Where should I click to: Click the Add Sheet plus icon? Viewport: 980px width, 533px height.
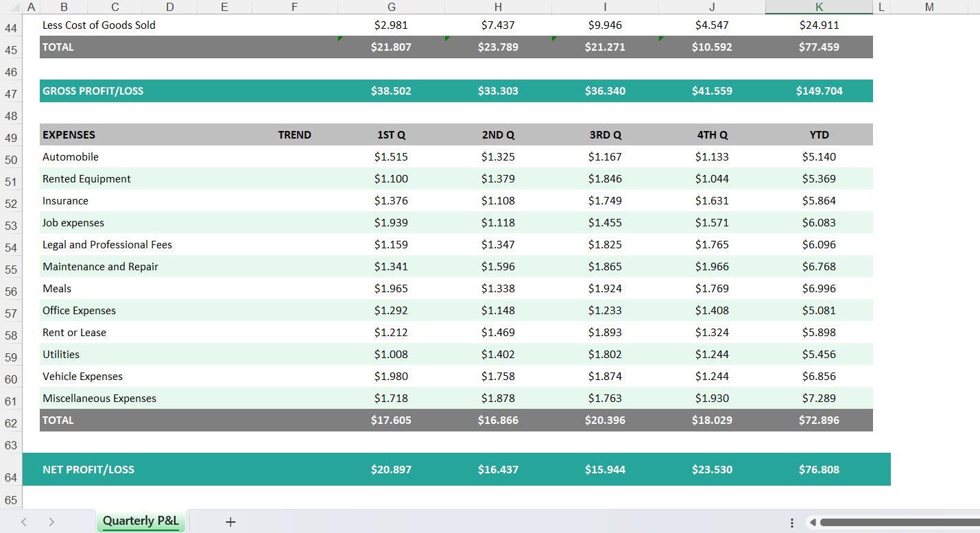coord(230,522)
